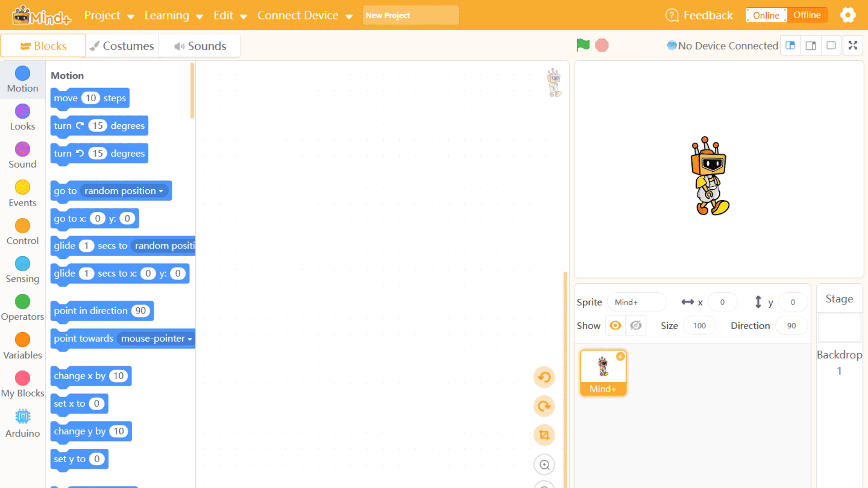
Task: Edit the sprite Direction field
Action: pos(791,326)
